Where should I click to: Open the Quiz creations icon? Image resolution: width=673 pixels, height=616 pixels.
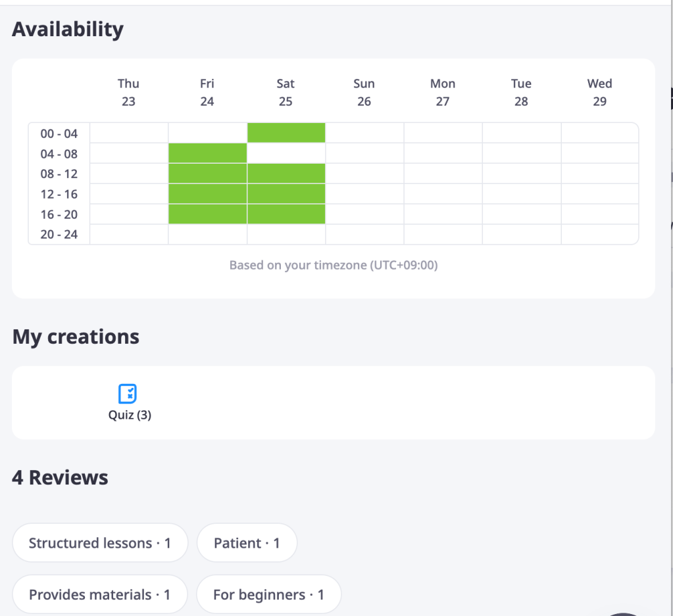[128, 393]
